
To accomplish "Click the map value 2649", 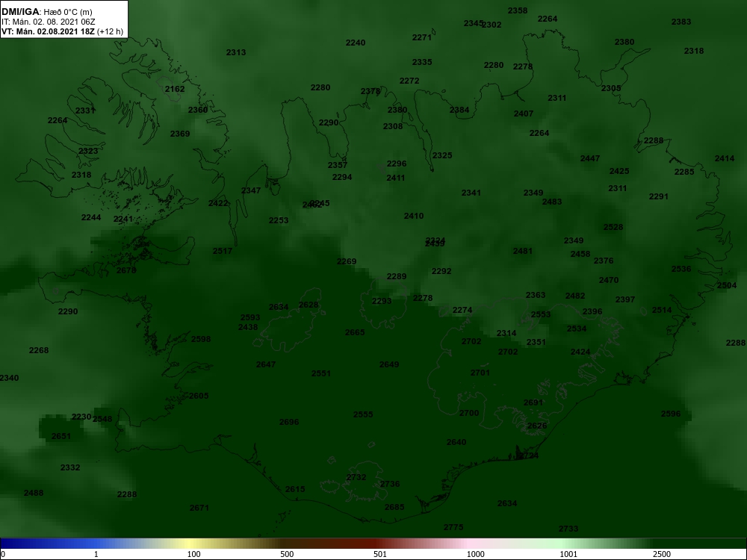I will click(x=389, y=365).
